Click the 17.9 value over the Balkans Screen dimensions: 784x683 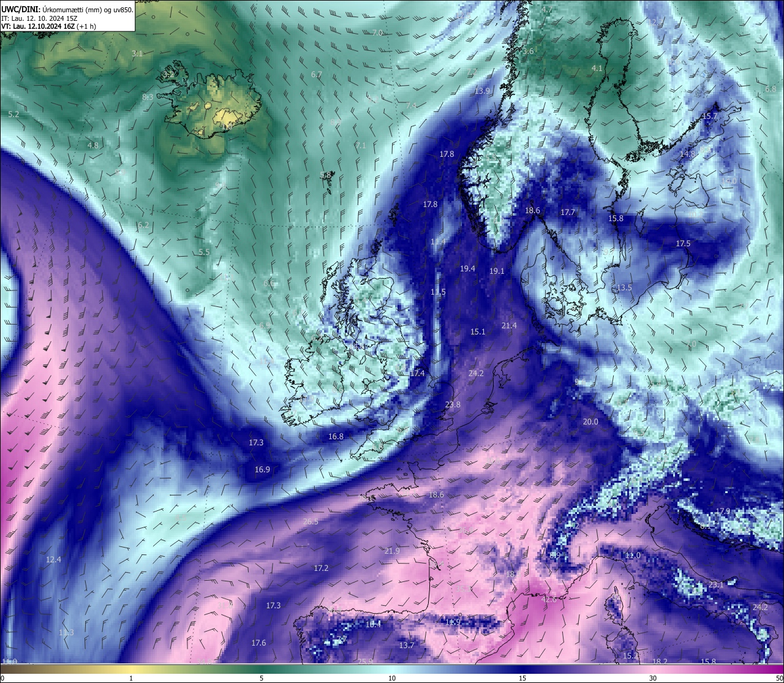coord(723,511)
